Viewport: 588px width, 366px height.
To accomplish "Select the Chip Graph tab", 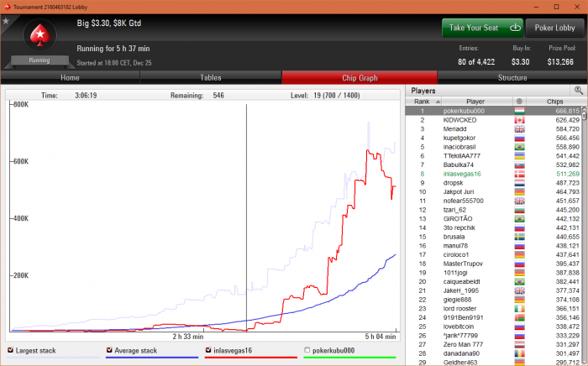I will (x=360, y=77).
